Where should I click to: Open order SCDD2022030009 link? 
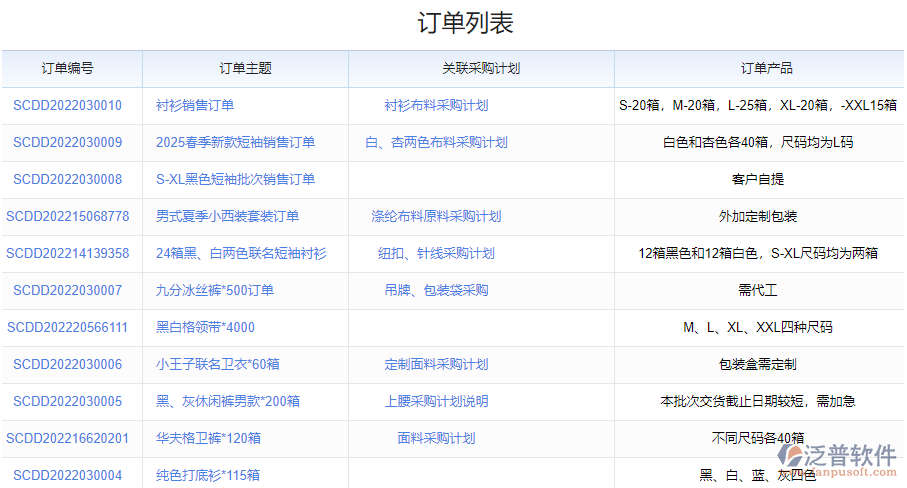click(x=67, y=142)
